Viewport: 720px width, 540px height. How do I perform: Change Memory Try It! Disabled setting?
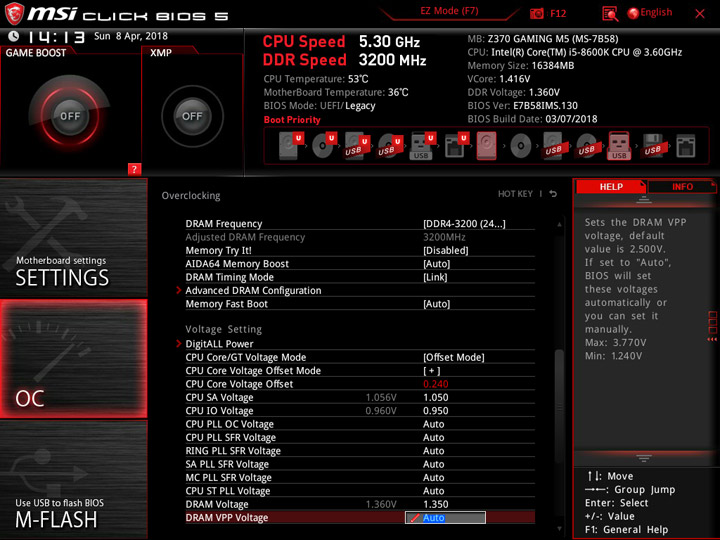tap(445, 250)
